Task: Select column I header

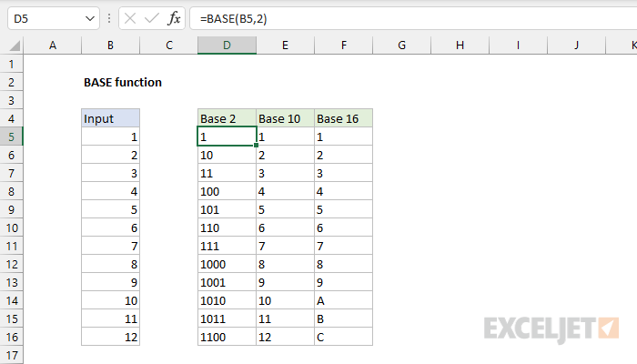Action: [x=518, y=45]
